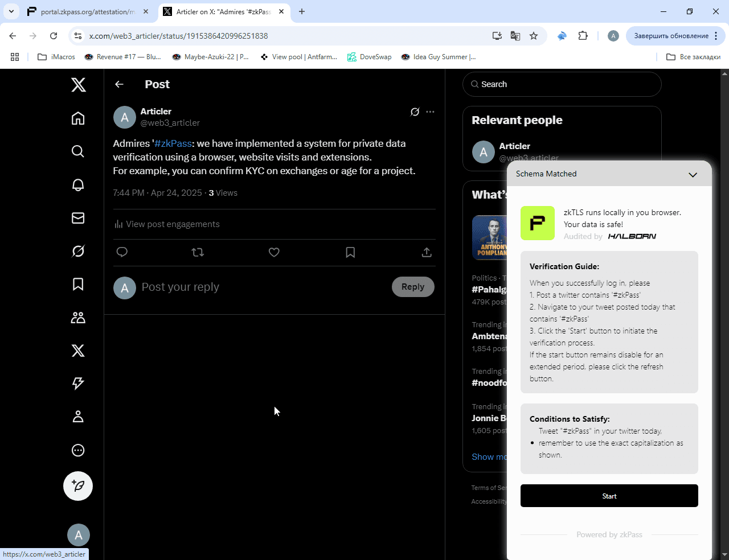Click the translate page icon
This screenshot has height=560, width=729.
coord(515,36)
